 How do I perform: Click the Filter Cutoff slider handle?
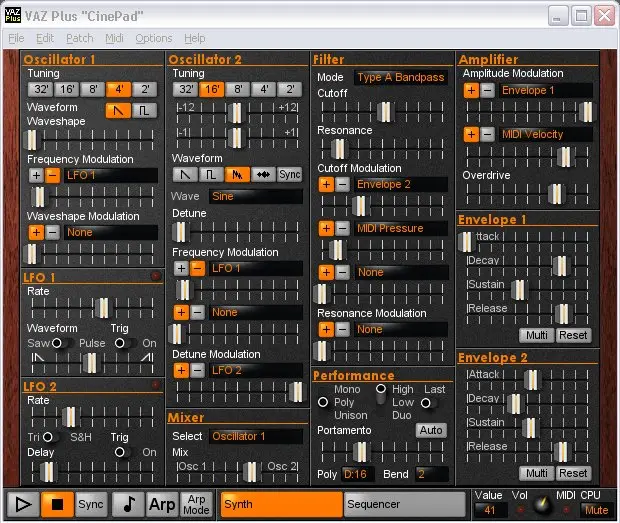[x=386, y=112]
